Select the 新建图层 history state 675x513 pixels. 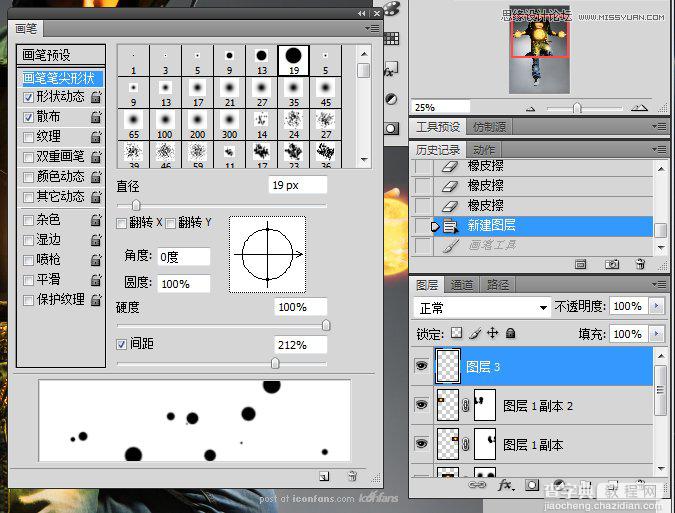pos(533,226)
